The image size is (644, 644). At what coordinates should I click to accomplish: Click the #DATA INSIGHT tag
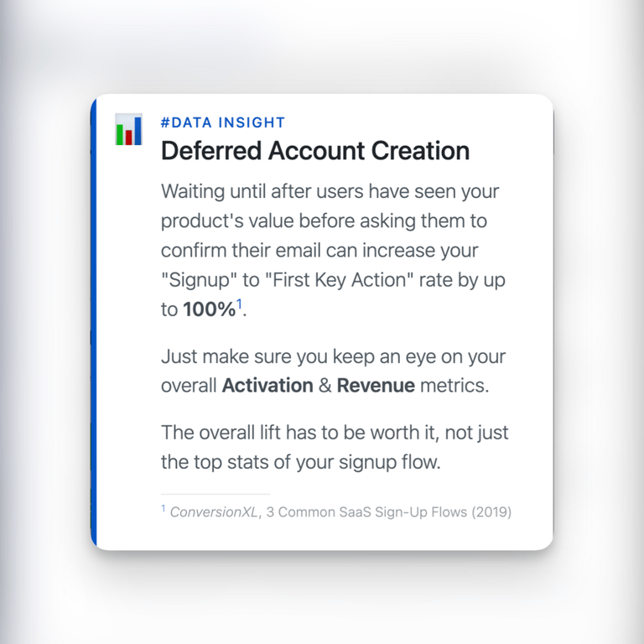coord(222,122)
